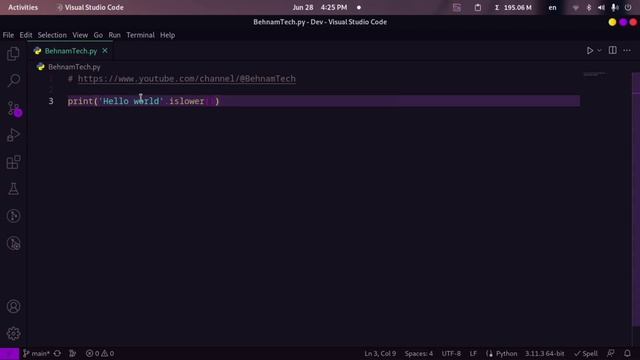
Task: Click the screenshot tray icon in top bar
Action: [x=457, y=7]
